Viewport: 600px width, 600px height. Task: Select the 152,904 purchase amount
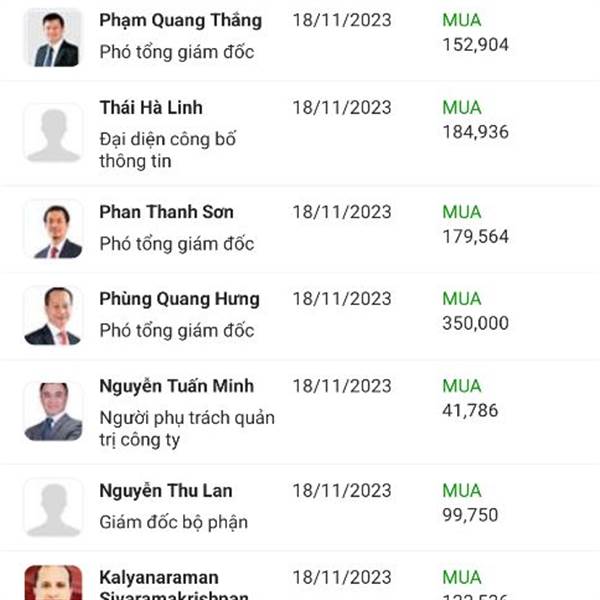coord(475,44)
